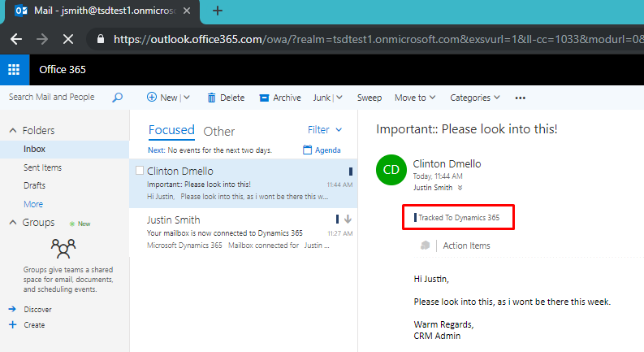This screenshot has height=352, width=644.
Task: Click the Office 365 title
Action: tap(63, 69)
